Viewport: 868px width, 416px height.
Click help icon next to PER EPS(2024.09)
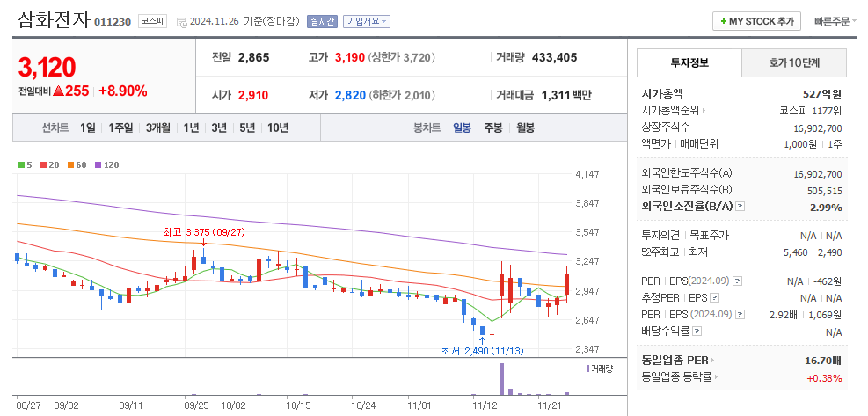pos(737,281)
